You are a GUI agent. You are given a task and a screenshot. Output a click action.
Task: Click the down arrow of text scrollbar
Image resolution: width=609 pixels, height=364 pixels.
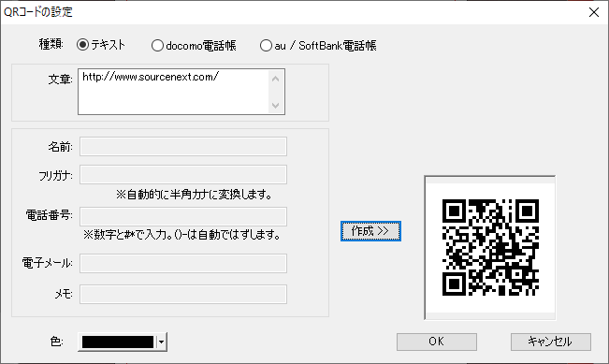pyautogui.click(x=276, y=106)
